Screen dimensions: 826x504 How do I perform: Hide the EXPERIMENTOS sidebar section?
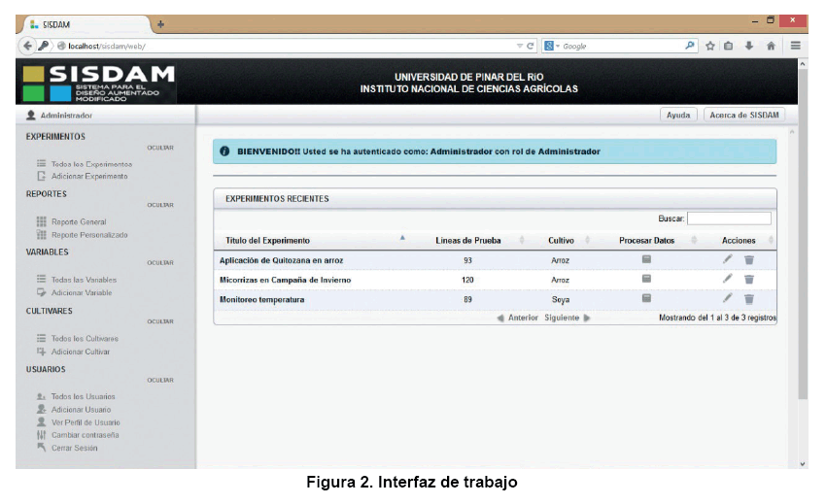pos(160,148)
